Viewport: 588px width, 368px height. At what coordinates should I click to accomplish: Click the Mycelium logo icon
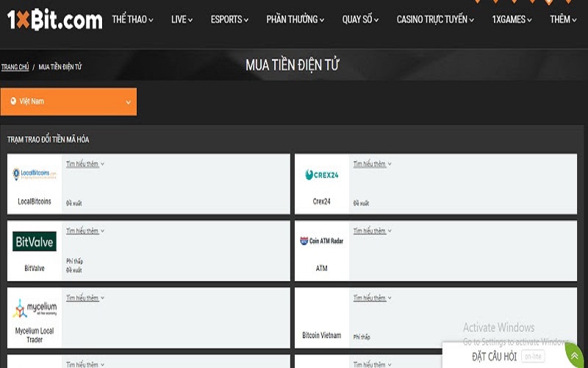click(35, 308)
